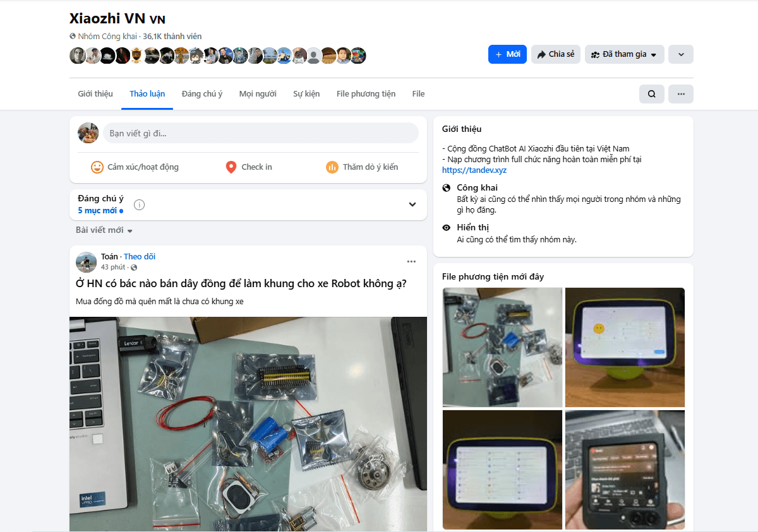Open the emoji-face screen device media thumbnail

[625, 347]
